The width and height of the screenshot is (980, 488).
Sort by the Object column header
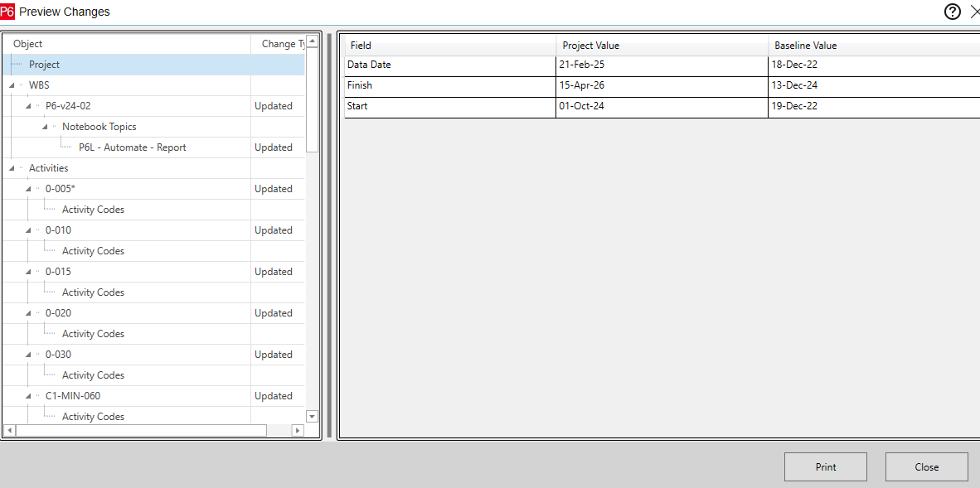(124, 43)
